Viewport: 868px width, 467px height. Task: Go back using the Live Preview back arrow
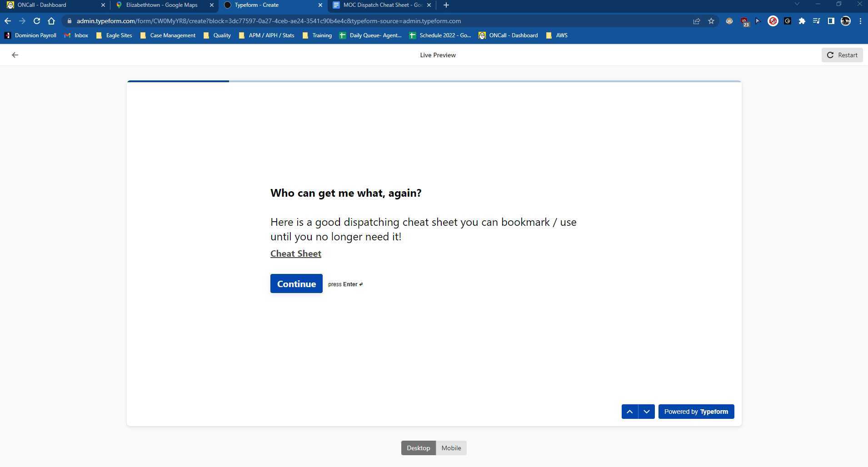(15, 55)
